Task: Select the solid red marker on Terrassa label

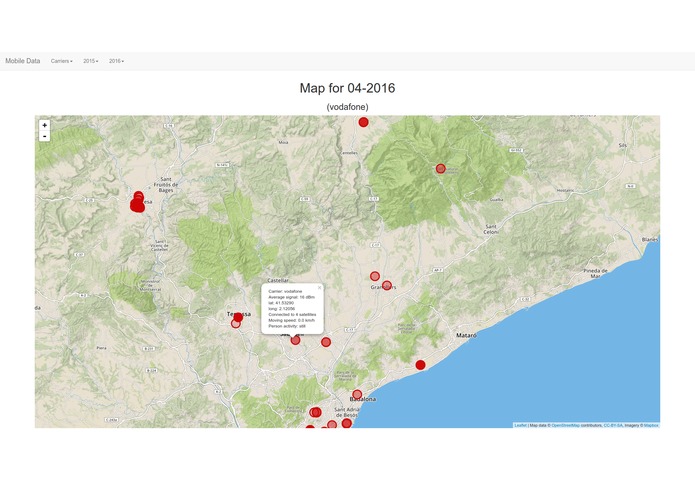Action: [238, 317]
